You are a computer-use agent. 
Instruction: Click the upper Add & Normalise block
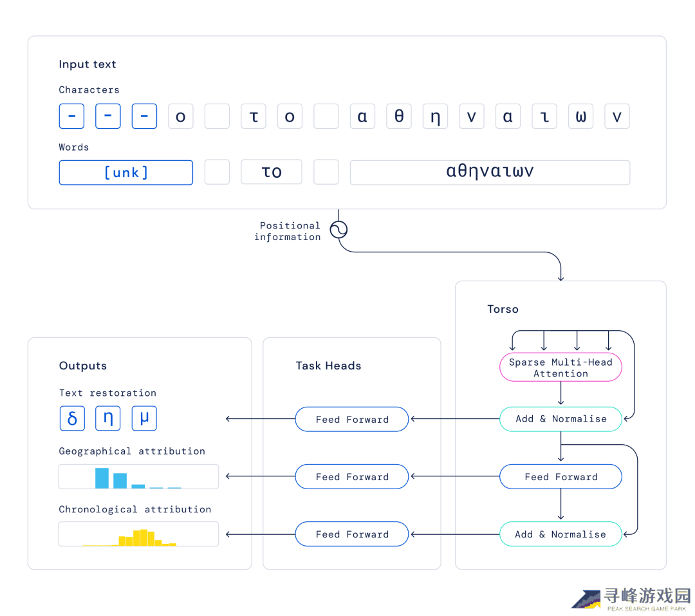point(561,419)
